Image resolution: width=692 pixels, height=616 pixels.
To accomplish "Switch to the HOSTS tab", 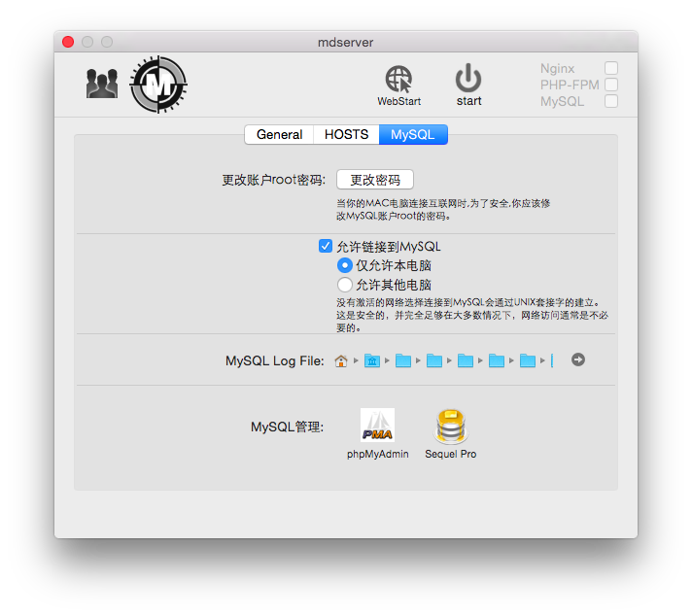I will click(x=346, y=134).
